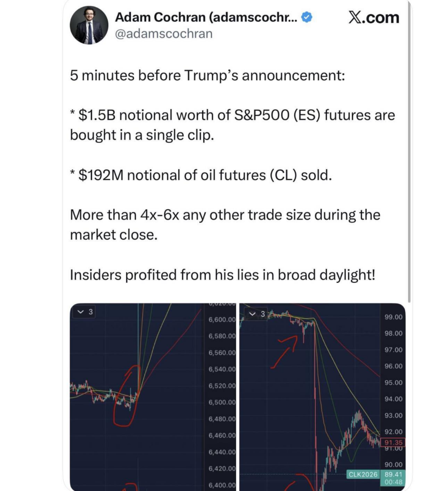Click the blue verified badge
The image size is (448, 491).
307,17
